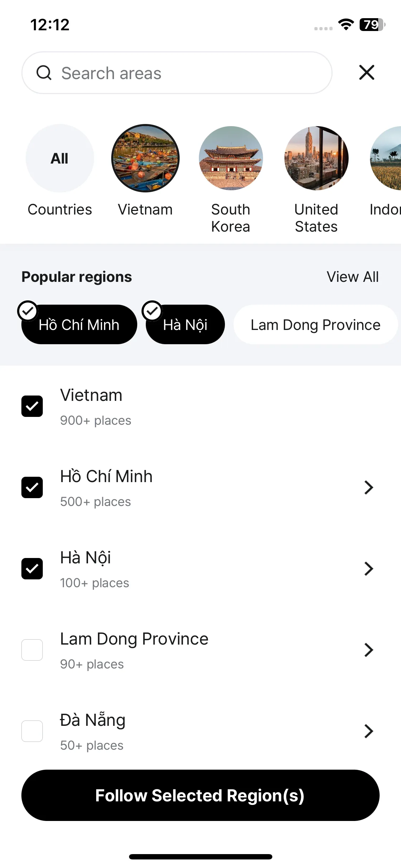Enable the Đà Nẵng checkbox
Viewport: 401px width, 868px height.
tap(32, 731)
